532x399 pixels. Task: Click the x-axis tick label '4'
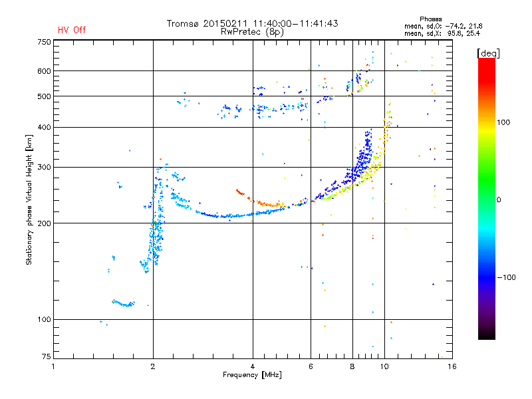coord(253,366)
